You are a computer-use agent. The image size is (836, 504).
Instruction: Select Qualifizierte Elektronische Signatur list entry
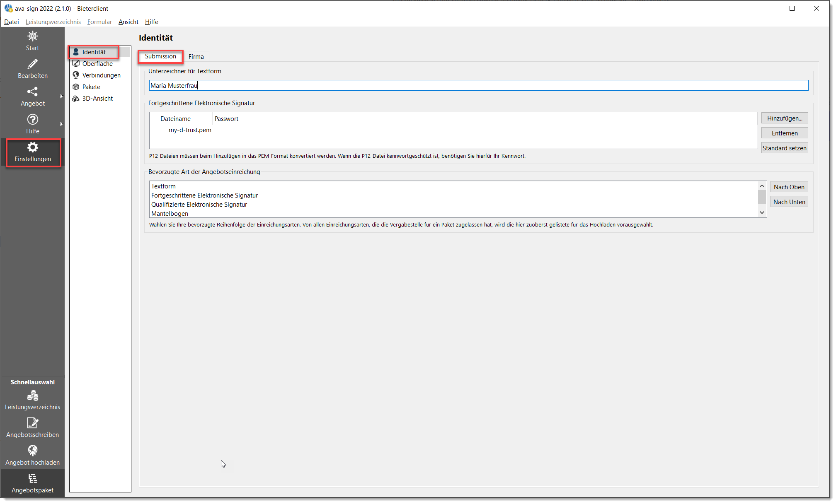pyautogui.click(x=453, y=205)
